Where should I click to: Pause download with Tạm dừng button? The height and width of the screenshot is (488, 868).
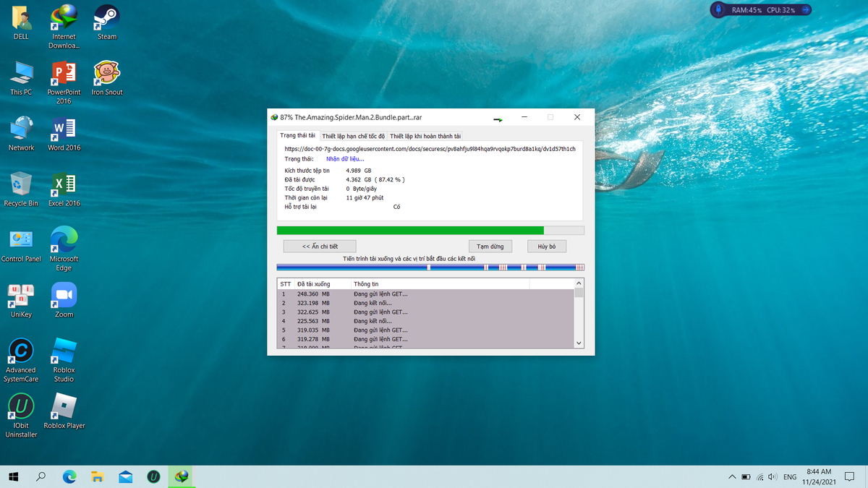490,247
